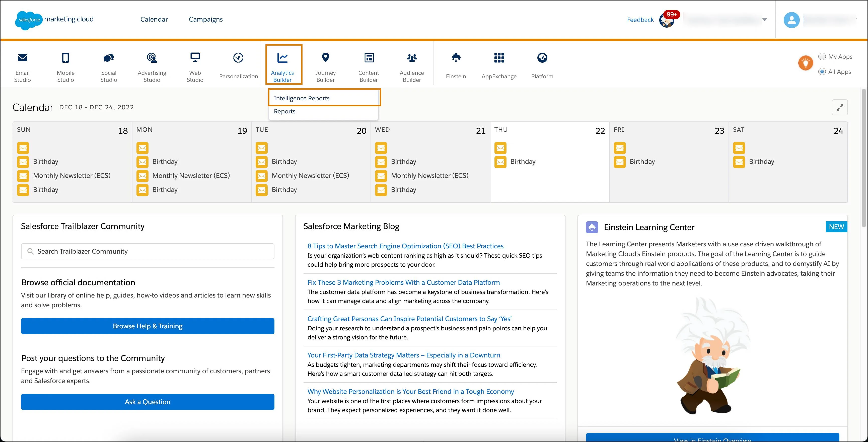Open SEO best practices blog post
Viewport: 868px width, 442px height.
pos(405,246)
